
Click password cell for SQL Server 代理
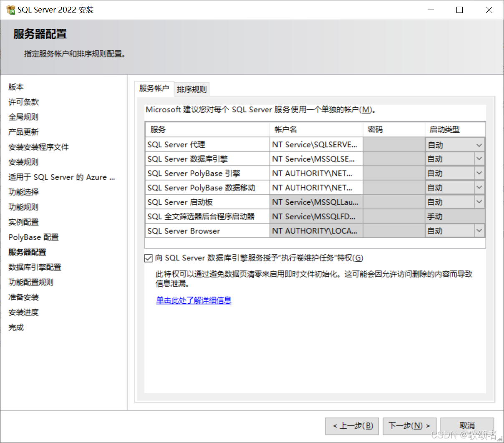click(394, 145)
